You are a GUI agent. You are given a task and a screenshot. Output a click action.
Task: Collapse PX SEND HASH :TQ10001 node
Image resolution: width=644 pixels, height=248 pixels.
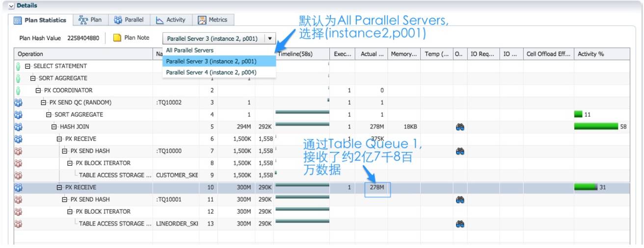65,199
